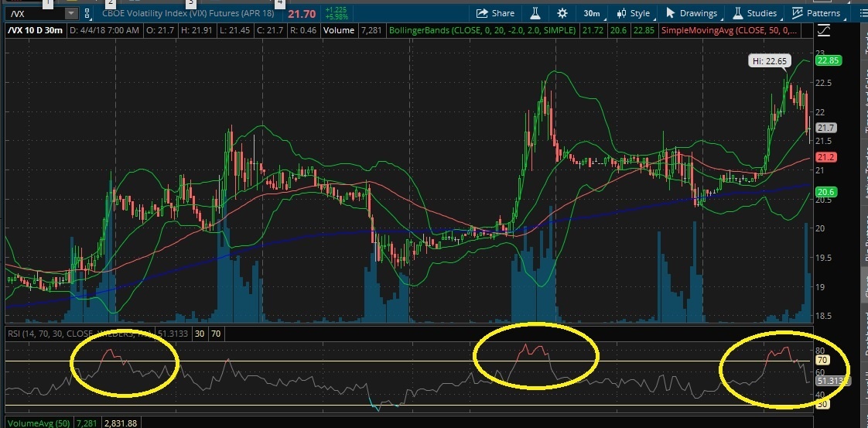Open the Style menu

632,13
